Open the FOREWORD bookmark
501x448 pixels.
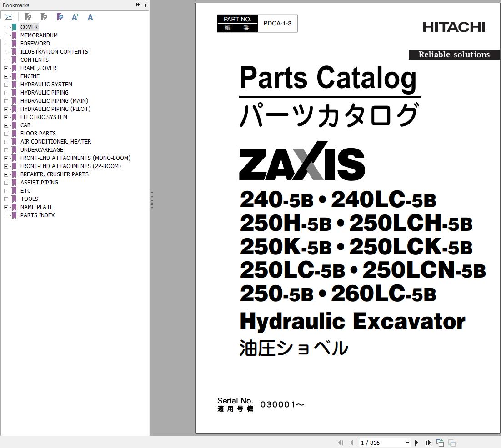coord(35,44)
